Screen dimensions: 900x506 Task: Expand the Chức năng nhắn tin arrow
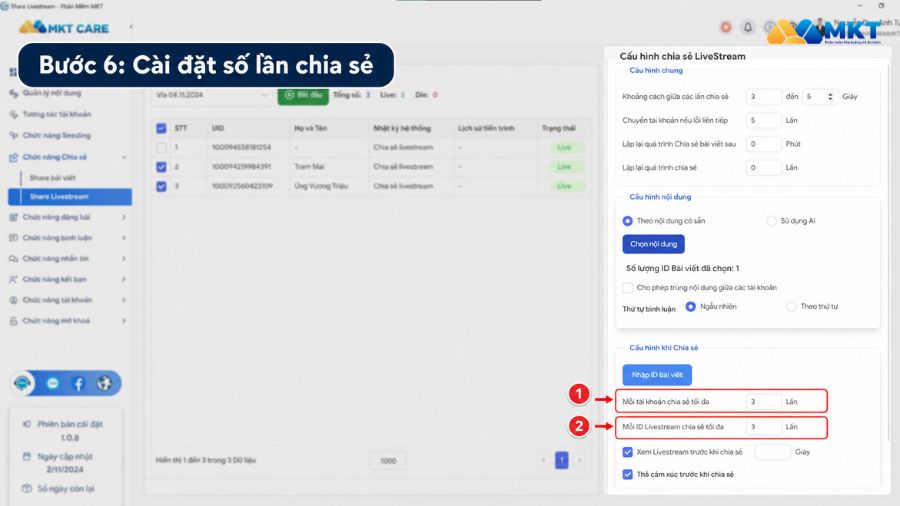124,259
